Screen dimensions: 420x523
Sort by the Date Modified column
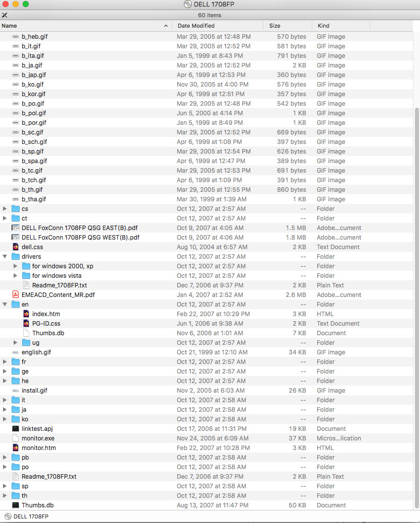click(218, 26)
